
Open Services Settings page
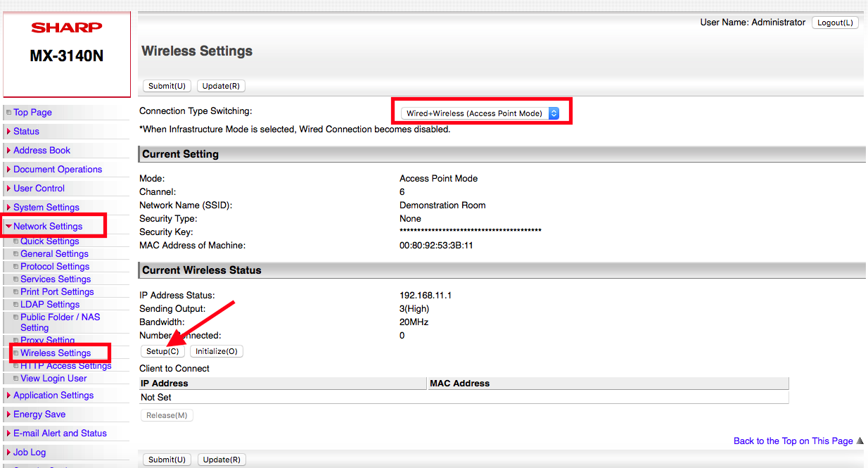[56, 279]
